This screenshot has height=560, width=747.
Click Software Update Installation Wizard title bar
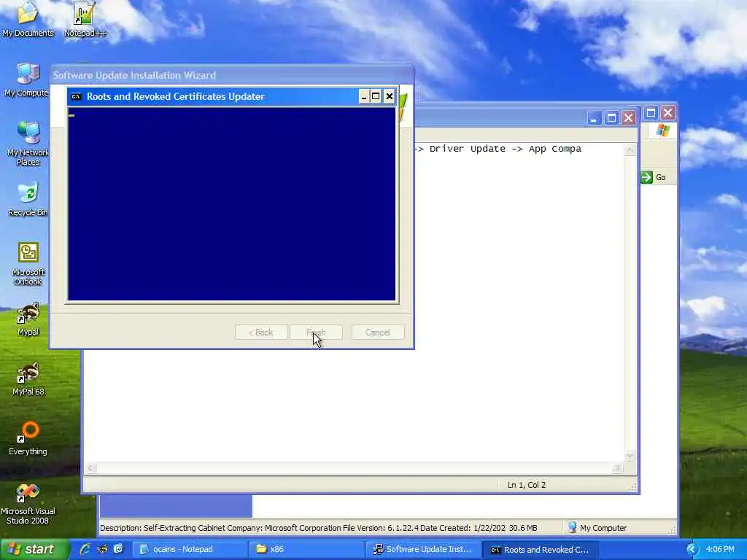[231, 75]
